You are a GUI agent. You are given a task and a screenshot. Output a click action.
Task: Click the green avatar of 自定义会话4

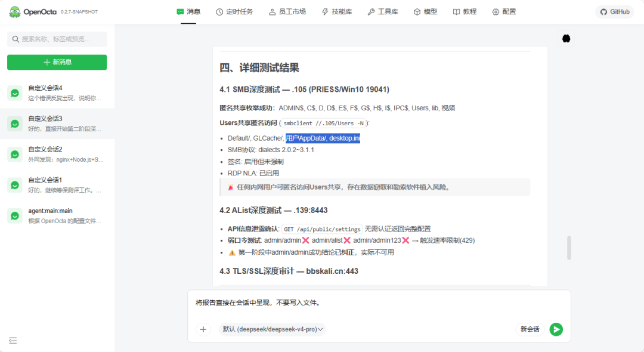point(15,93)
